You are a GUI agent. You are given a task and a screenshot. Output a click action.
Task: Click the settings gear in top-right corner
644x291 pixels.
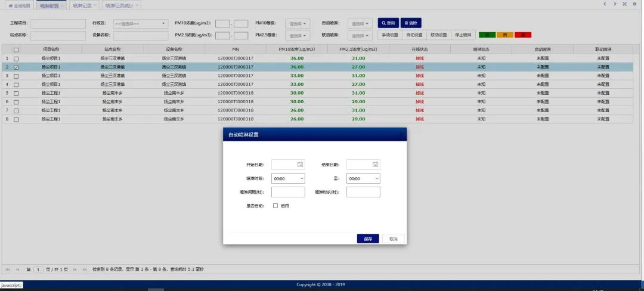(634, 4)
